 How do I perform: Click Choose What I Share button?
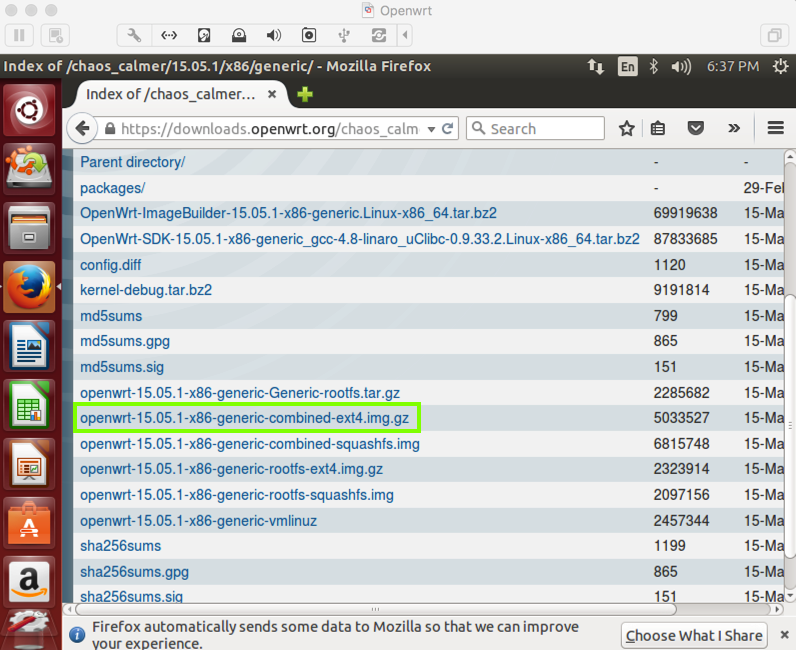[x=694, y=635]
